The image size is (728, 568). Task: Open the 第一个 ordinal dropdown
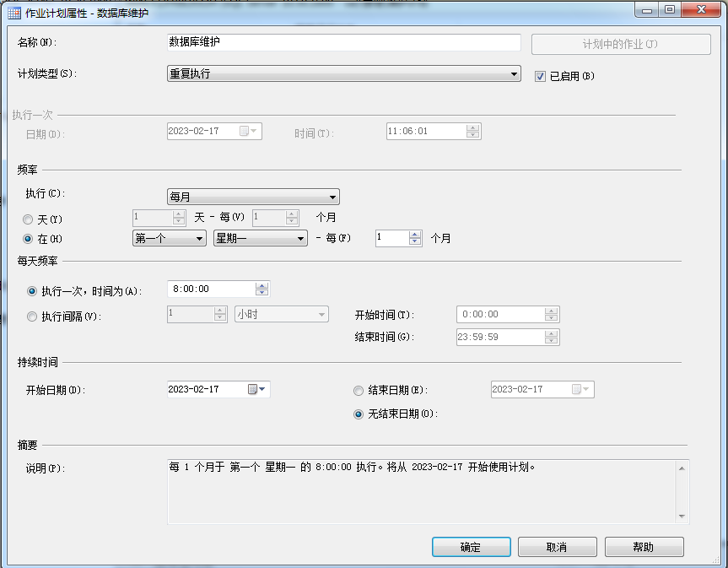pyautogui.click(x=169, y=238)
